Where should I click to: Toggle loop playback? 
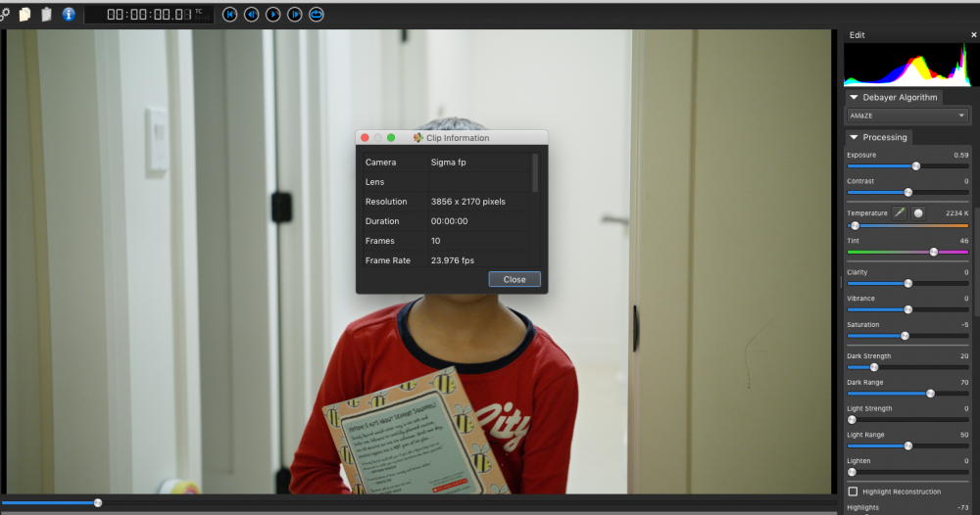tap(317, 14)
